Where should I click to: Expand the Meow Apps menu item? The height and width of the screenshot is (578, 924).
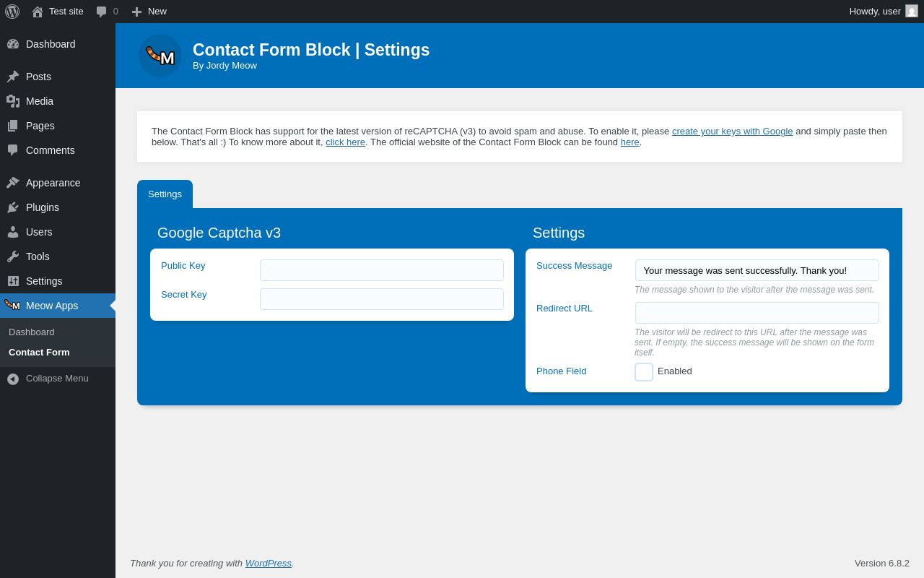pos(52,306)
